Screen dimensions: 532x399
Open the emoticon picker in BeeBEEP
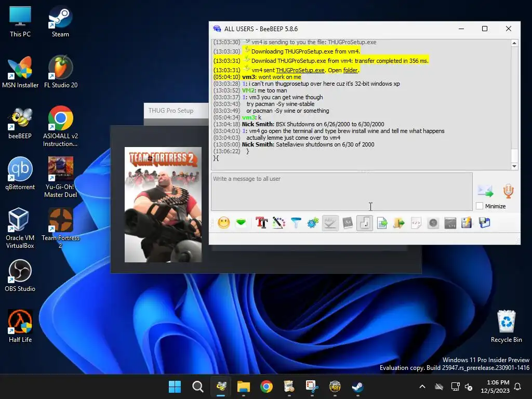[223, 223]
